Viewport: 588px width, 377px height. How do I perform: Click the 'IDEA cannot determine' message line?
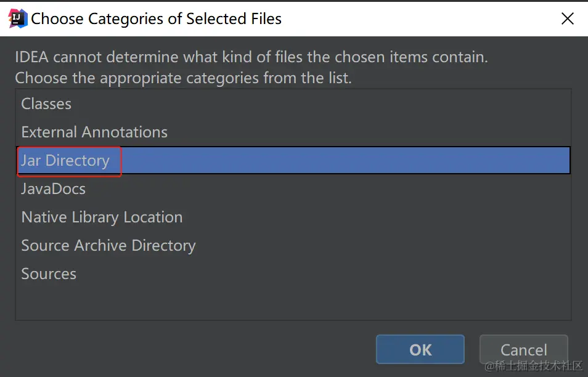pyautogui.click(x=251, y=58)
